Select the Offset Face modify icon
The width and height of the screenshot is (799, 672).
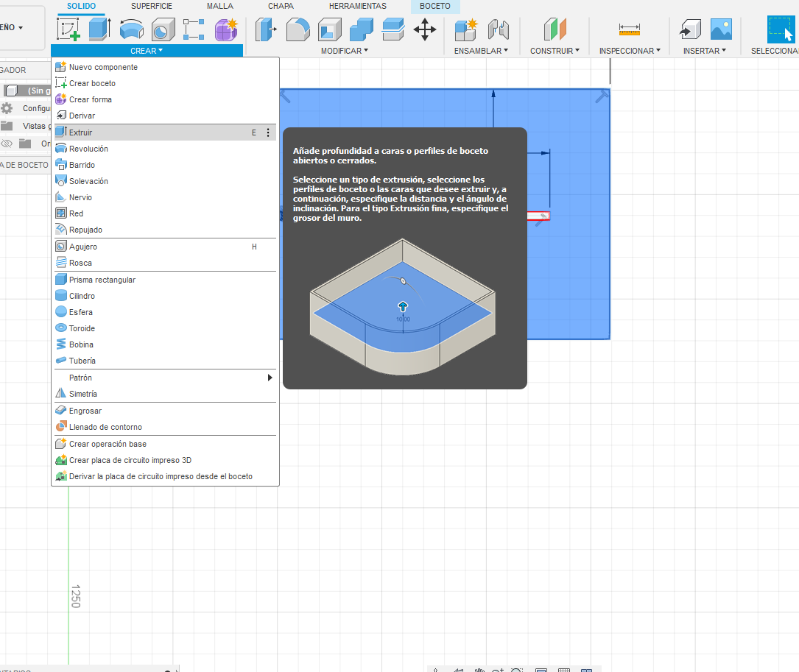tap(393, 29)
